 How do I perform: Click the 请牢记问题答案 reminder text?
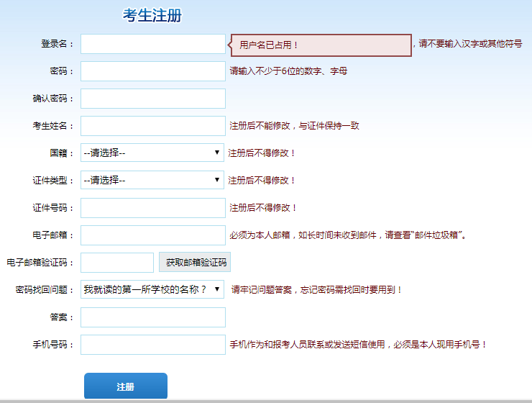(x=316, y=290)
